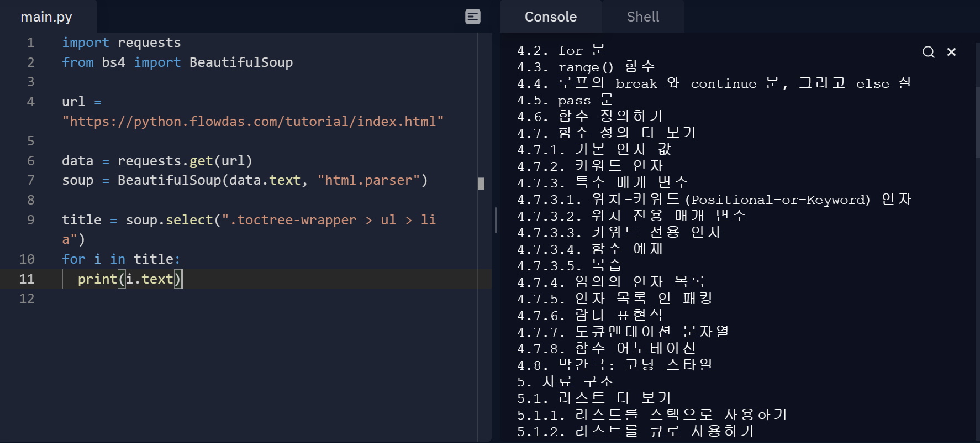Click console line '4.4. 루프의 break 와 continue'
980x445 pixels.
pyautogui.click(x=714, y=83)
